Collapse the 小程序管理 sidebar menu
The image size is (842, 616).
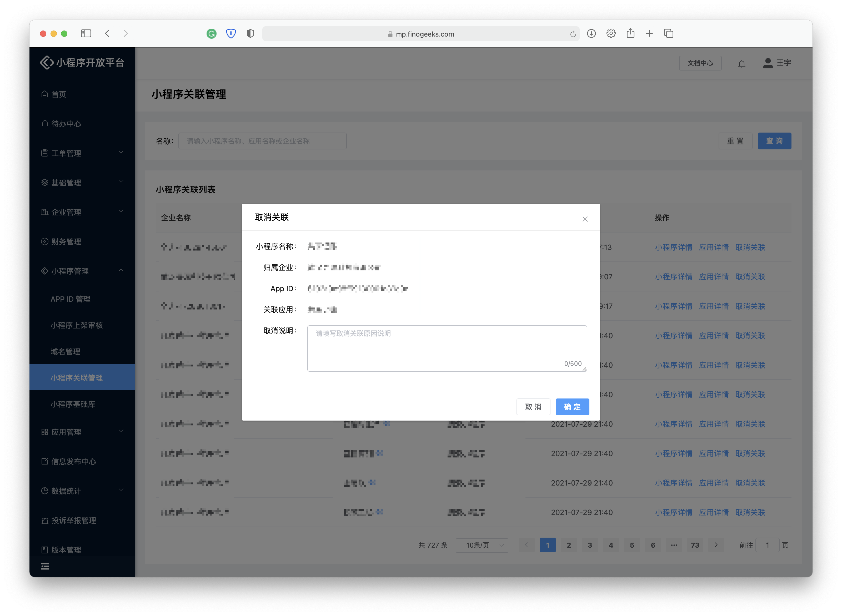82,271
